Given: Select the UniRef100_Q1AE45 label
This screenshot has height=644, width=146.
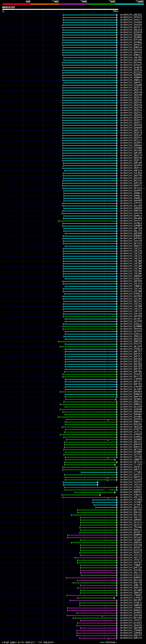Looking at the screenshot, I should [x=131, y=67].
